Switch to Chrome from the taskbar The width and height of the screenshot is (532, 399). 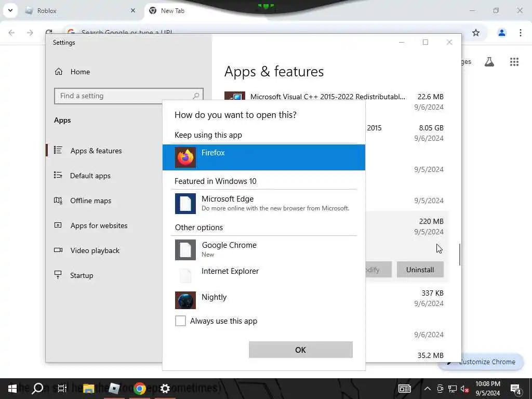pos(139,389)
